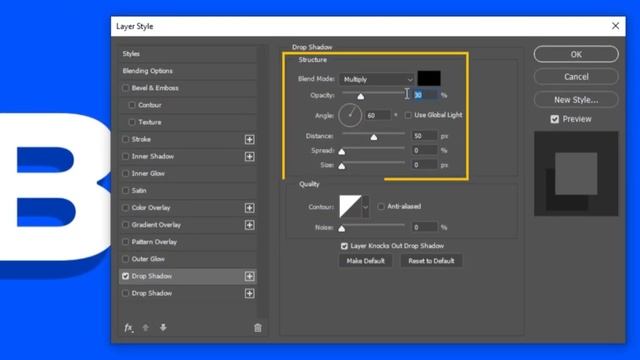
Task: Click the Angle dial control
Action: click(x=350, y=115)
